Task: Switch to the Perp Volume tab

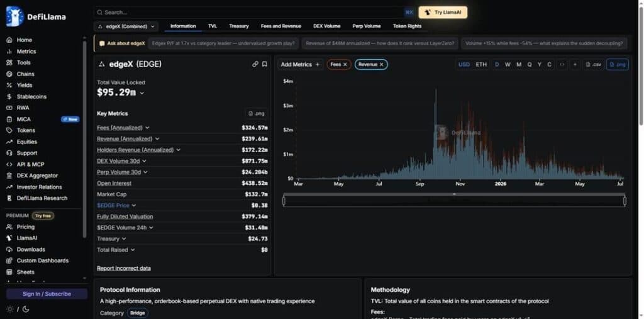Action: pos(367,26)
